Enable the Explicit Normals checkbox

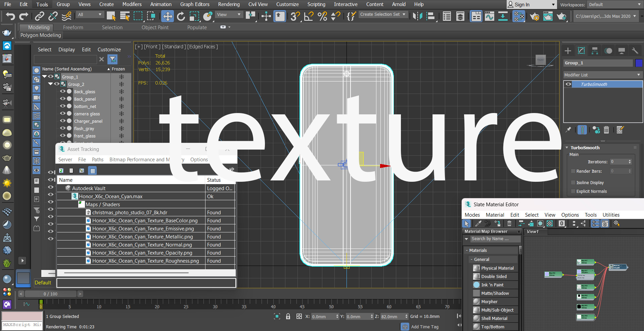pos(573,191)
